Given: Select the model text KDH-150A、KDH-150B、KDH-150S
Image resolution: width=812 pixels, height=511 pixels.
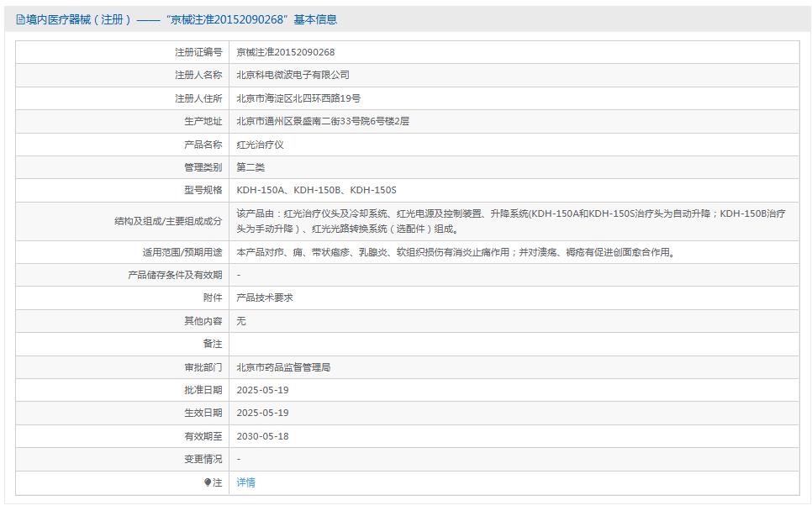Looking at the screenshot, I should tap(319, 190).
